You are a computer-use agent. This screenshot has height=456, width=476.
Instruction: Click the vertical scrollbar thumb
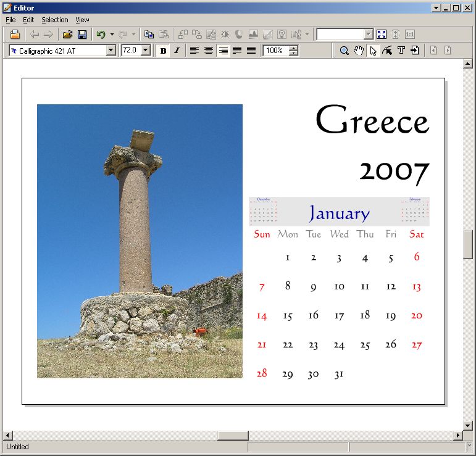coord(468,245)
